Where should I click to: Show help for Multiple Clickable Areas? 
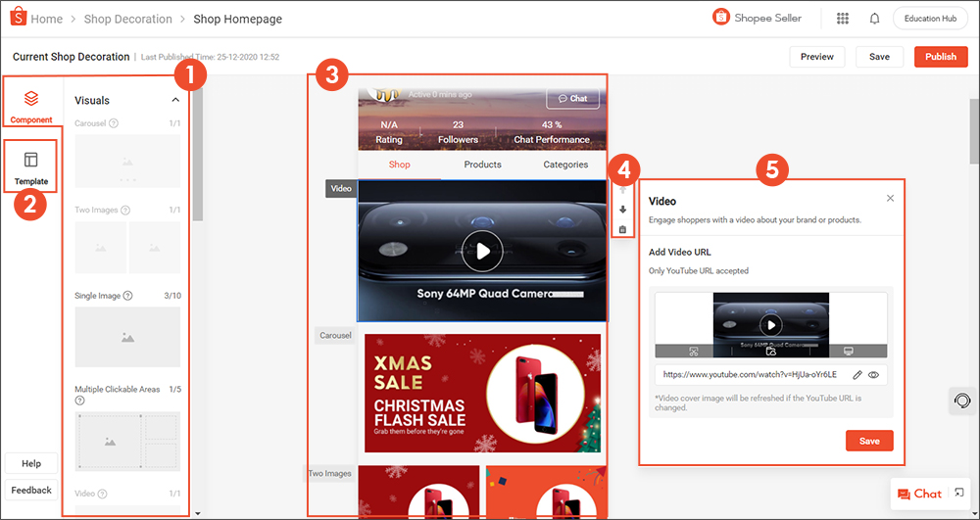(x=79, y=401)
